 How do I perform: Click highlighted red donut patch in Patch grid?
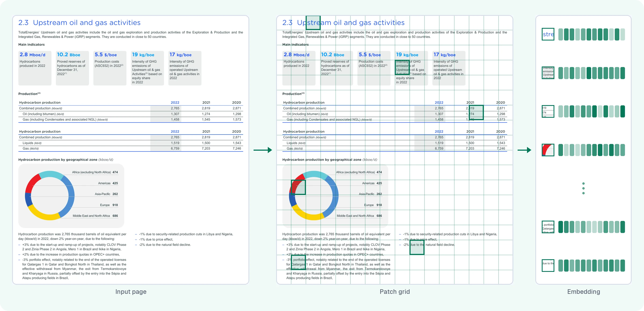click(x=298, y=187)
